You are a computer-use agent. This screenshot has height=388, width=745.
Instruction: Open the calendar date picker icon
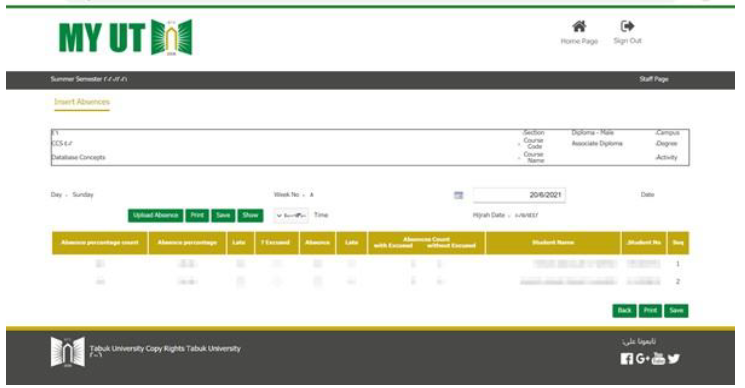pos(458,195)
